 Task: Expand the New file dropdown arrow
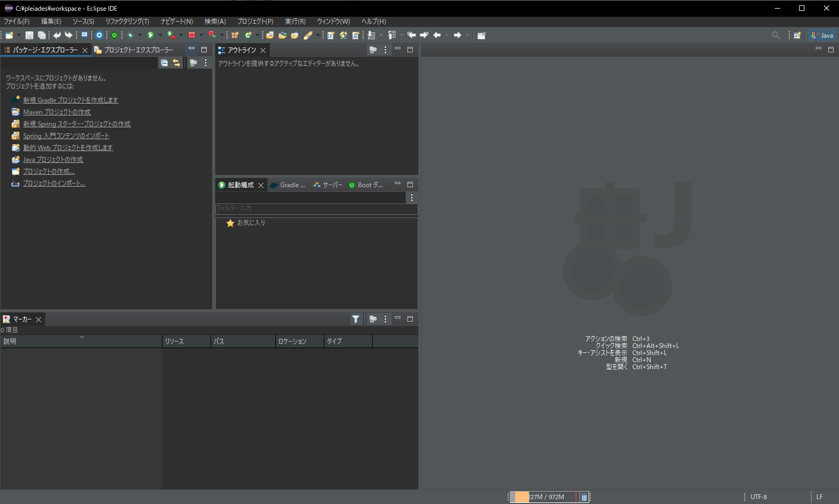pos(19,35)
